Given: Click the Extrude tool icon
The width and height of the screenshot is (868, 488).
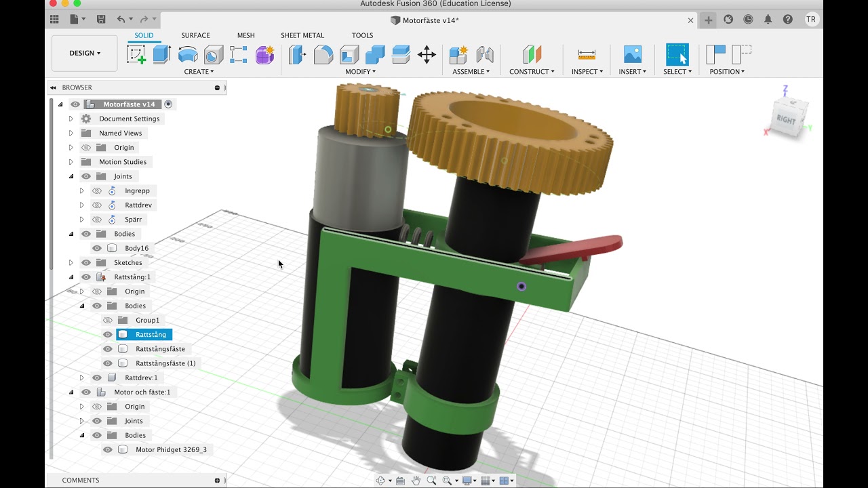Looking at the screenshot, I should coord(161,54).
